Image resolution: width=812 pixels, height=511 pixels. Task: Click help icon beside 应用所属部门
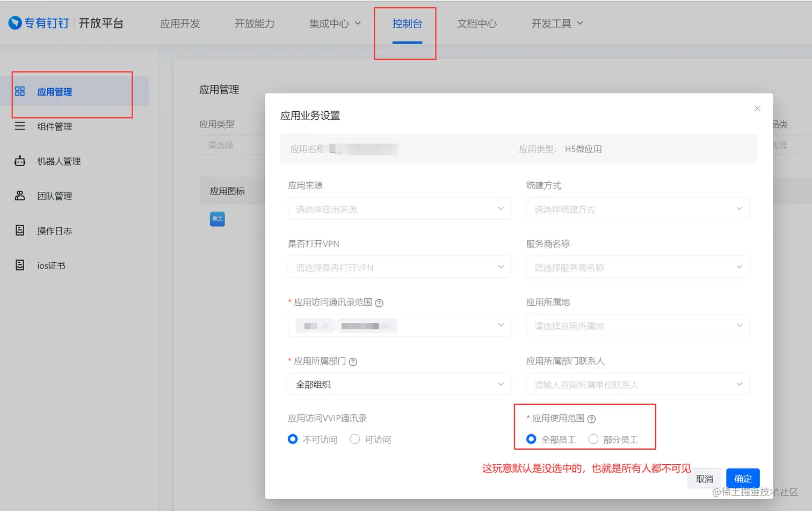click(353, 362)
